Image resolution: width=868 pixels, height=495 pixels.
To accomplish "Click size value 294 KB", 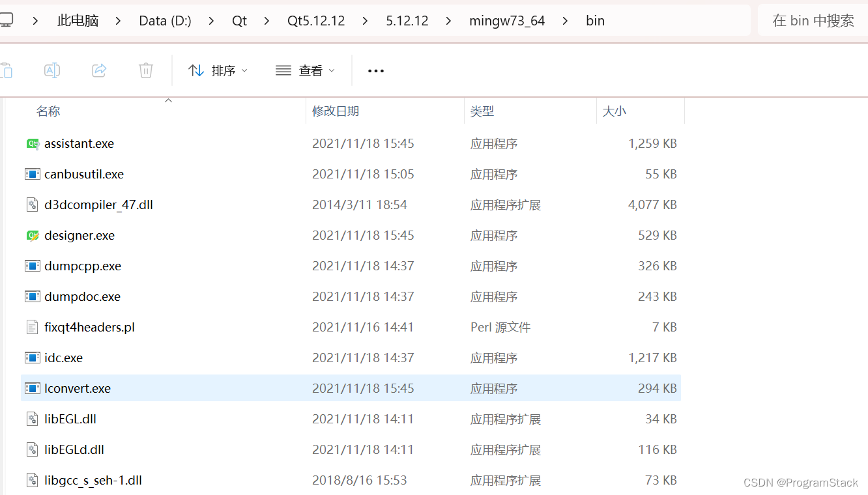I will [658, 388].
